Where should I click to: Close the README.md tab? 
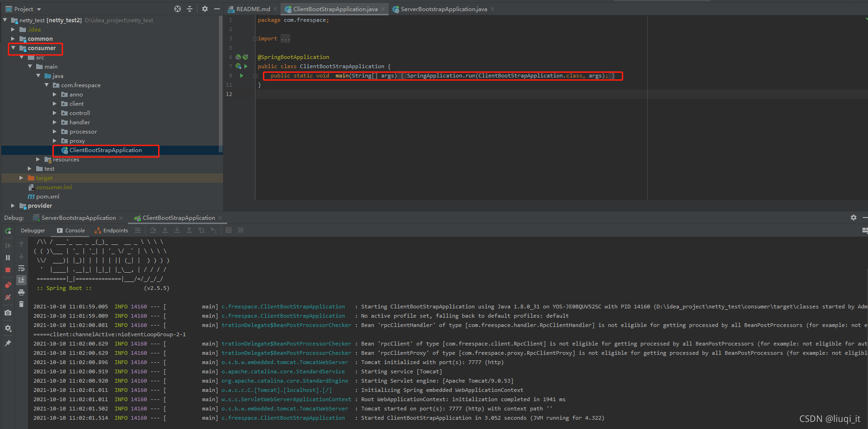click(276, 9)
